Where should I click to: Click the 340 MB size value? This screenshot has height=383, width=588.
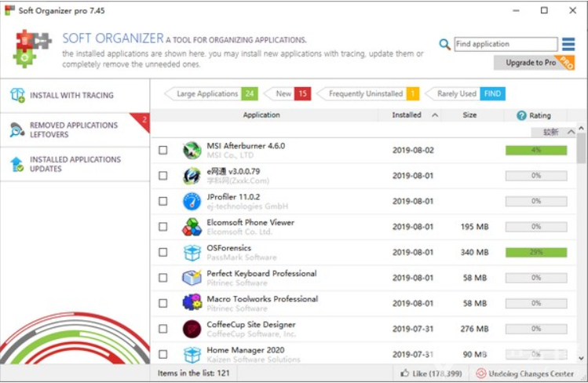coord(474,252)
